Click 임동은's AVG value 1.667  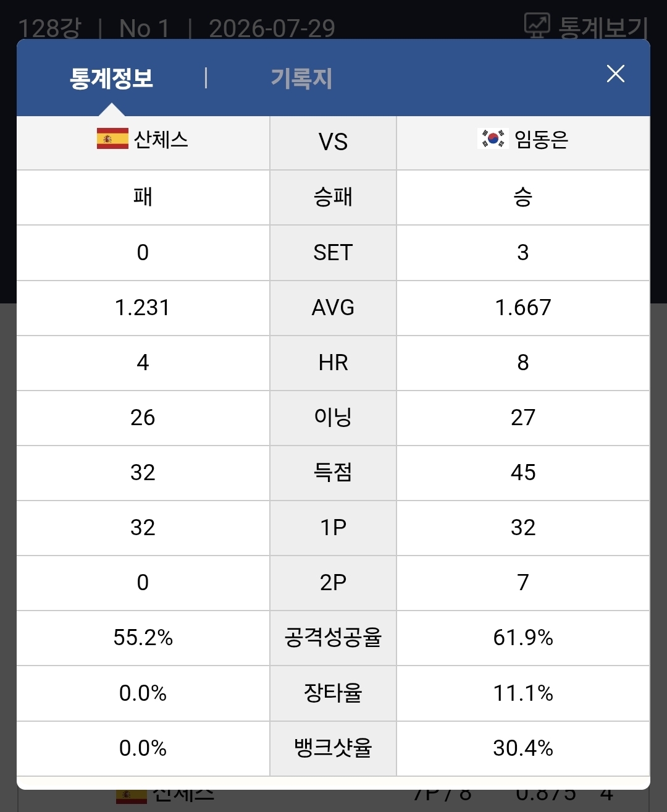(x=523, y=308)
